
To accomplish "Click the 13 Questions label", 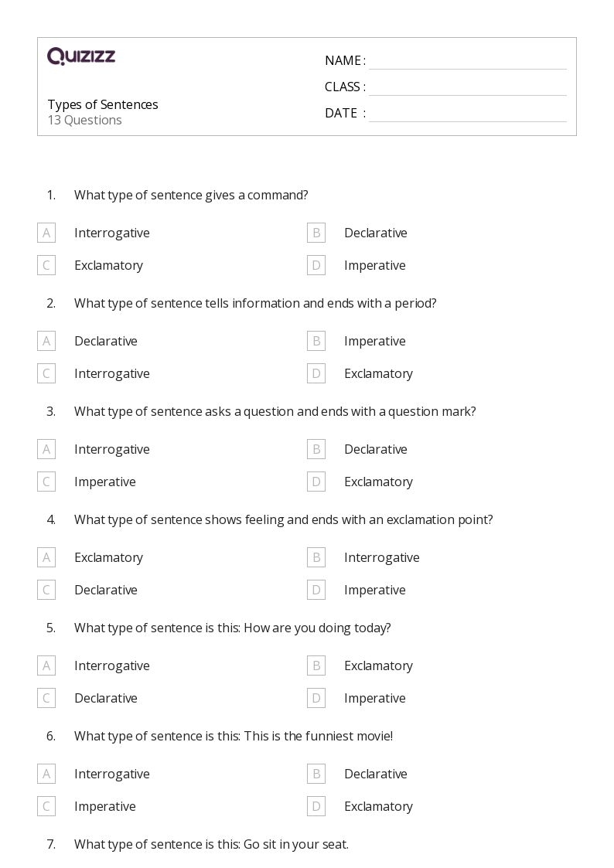I will [x=85, y=121].
